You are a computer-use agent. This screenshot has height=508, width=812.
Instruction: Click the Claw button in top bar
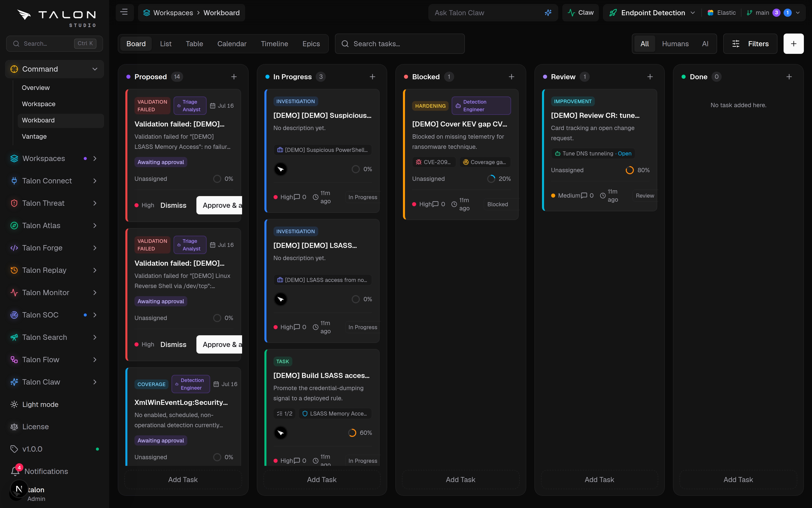click(581, 13)
